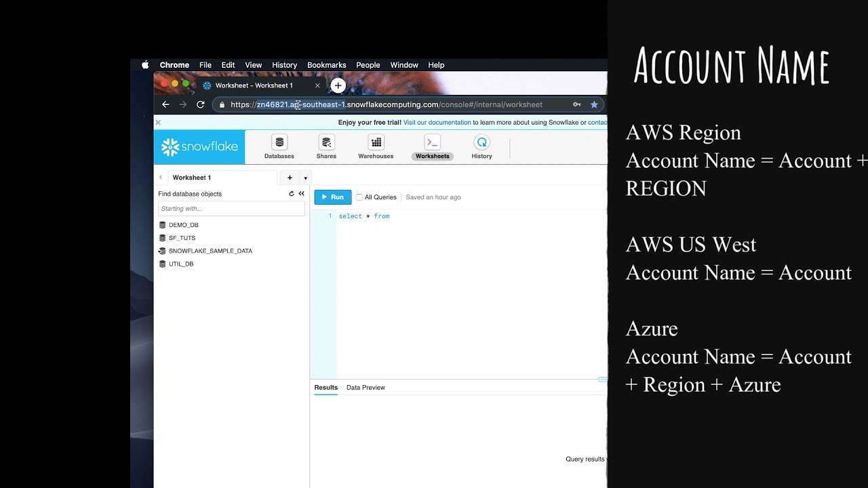
Task: Open the File menu
Action: coord(205,65)
